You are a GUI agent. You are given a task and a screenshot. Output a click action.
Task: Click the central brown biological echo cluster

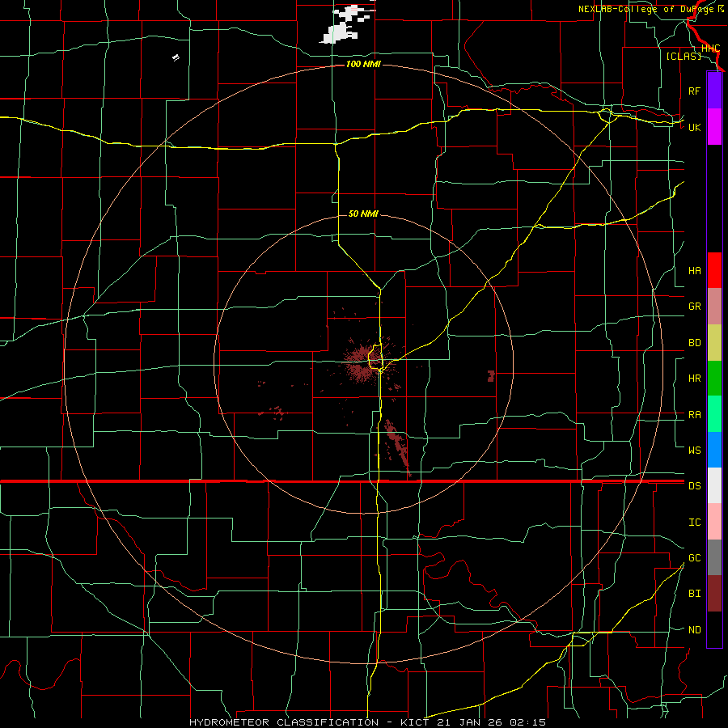coord(362,365)
